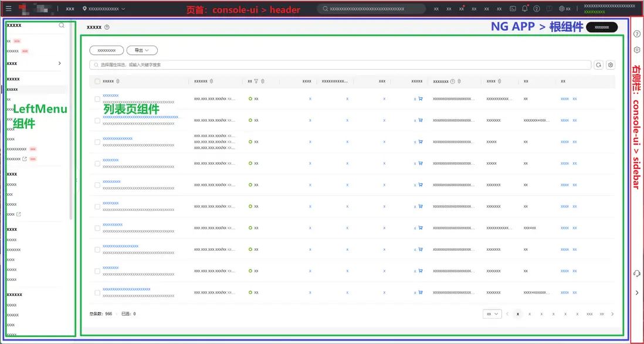Open the region selector dropdown in header
The height and width of the screenshot is (344, 644).
click(104, 9)
